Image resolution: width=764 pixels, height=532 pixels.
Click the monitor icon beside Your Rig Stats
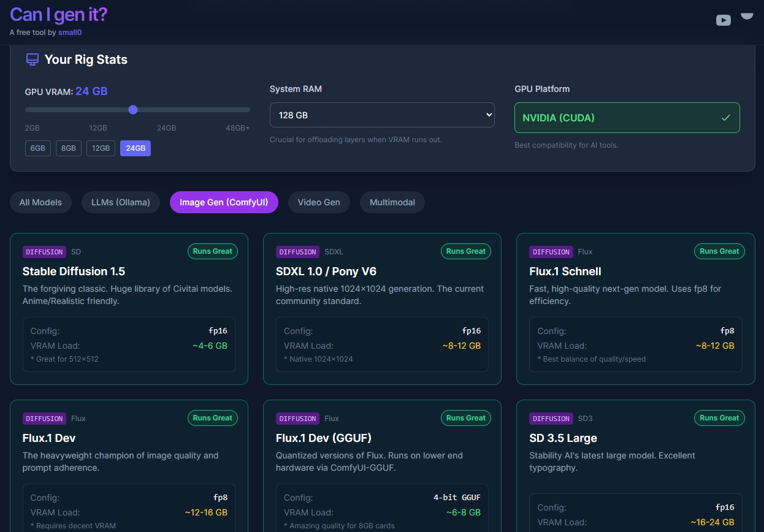[x=32, y=59]
